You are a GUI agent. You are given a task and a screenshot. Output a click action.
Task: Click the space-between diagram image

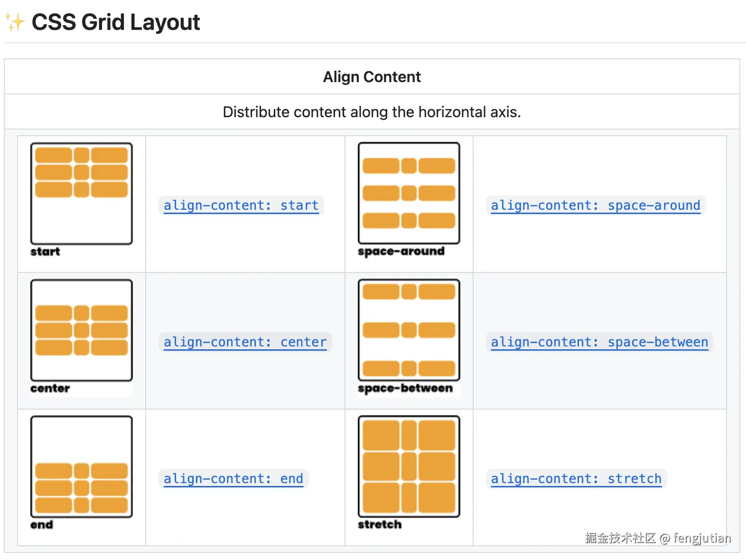click(409, 330)
